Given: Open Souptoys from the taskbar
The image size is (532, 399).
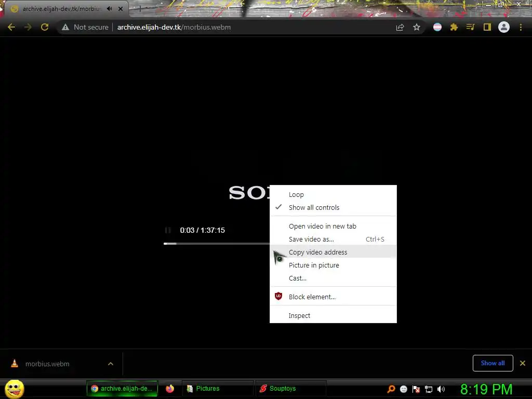Looking at the screenshot, I should [x=291, y=389].
